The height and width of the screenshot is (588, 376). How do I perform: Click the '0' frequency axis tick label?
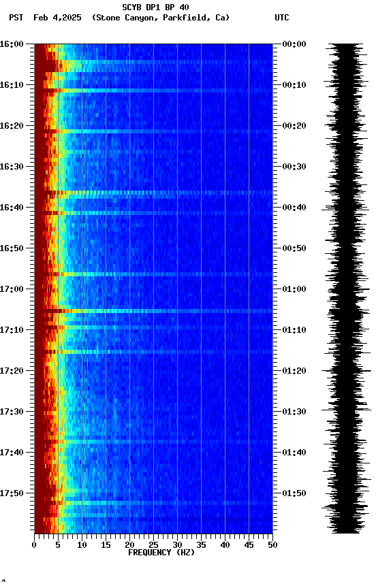(34, 545)
